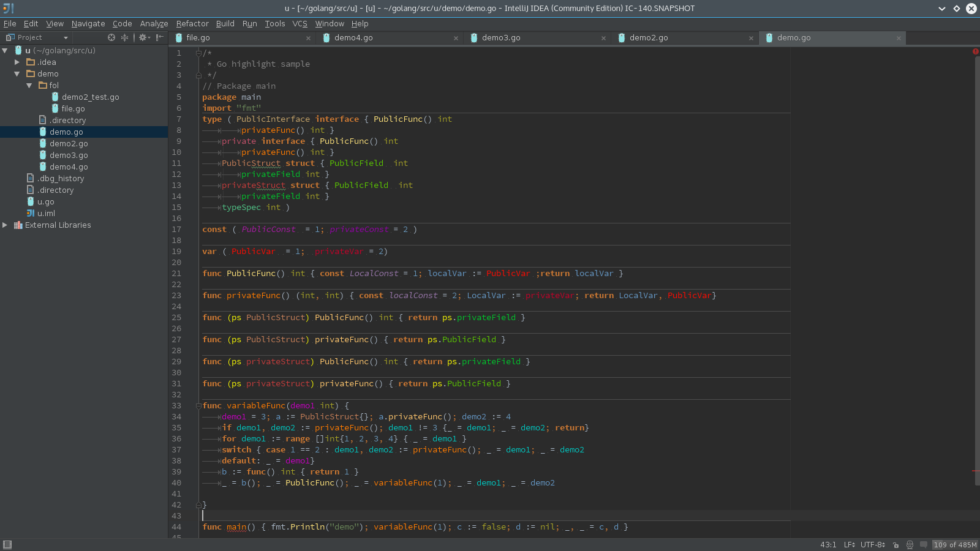Hide the Project tool window
The width and height of the screenshot is (980, 551).
coord(160,37)
